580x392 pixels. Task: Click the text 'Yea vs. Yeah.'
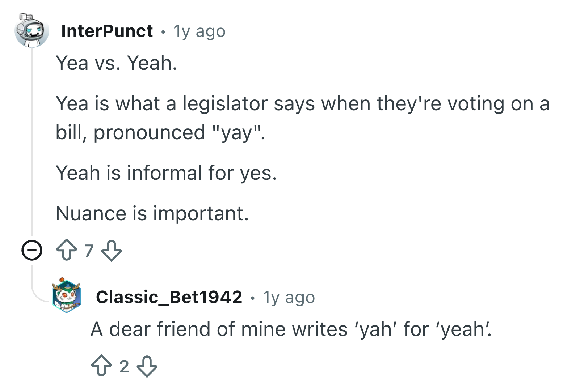[117, 63]
